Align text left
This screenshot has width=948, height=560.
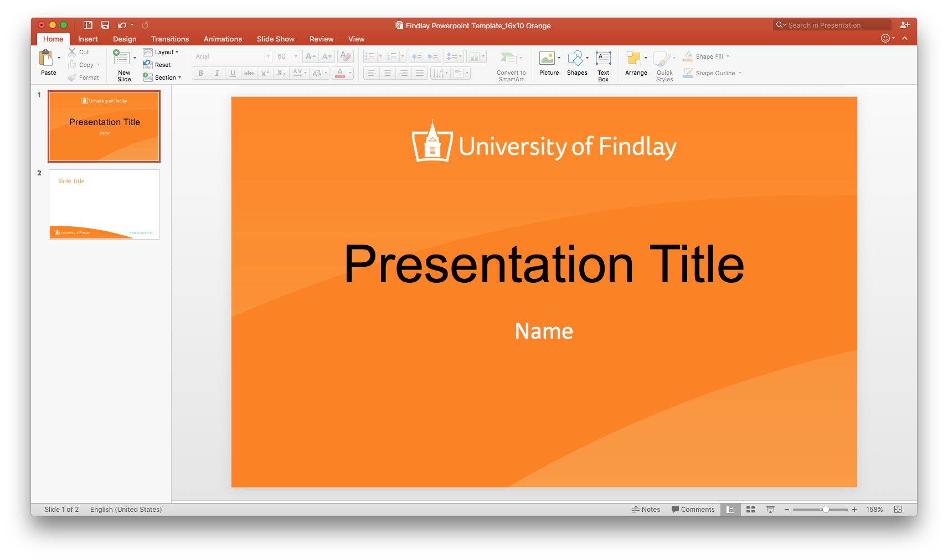click(x=372, y=73)
